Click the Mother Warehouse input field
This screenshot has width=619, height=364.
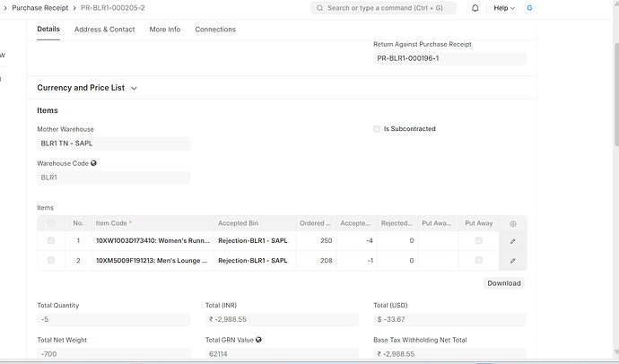coord(113,143)
